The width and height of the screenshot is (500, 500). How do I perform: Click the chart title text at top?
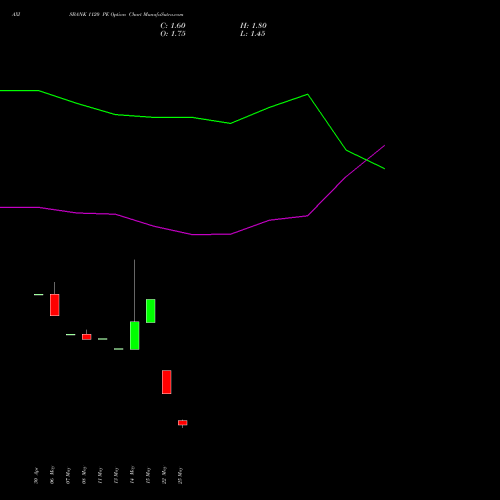pos(126,15)
